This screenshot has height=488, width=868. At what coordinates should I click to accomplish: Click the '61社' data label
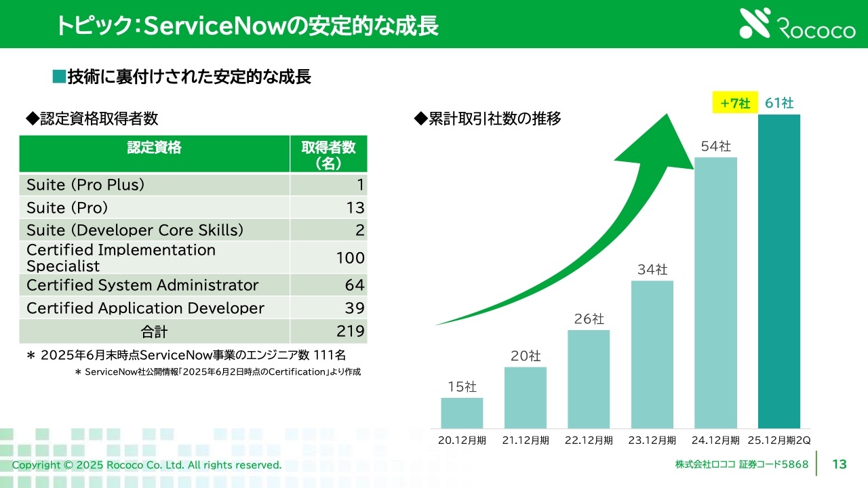[778, 103]
